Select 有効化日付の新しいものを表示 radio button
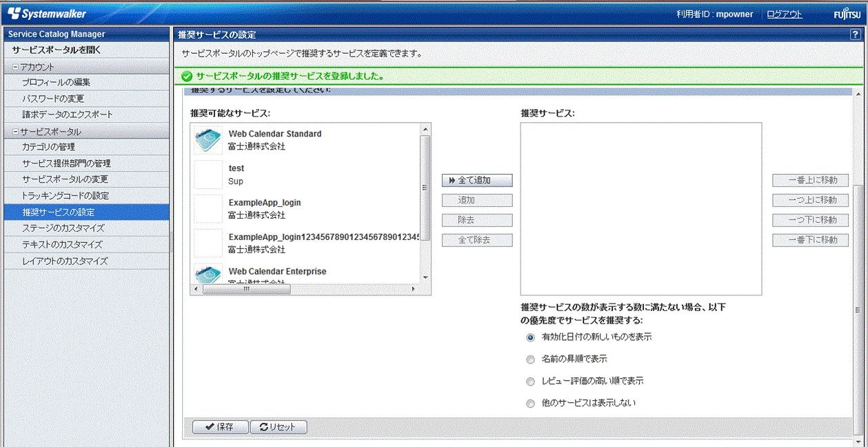868x447 pixels. click(x=530, y=337)
